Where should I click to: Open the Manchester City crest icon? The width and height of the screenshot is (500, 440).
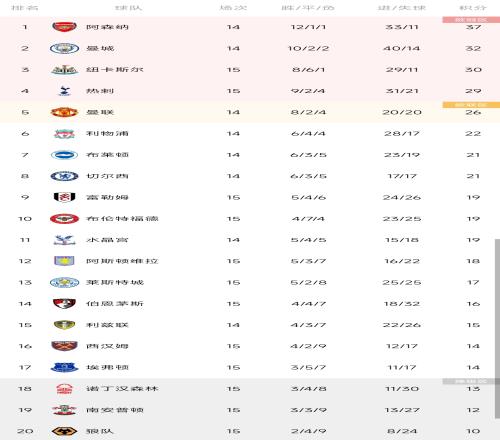coord(64,48)
